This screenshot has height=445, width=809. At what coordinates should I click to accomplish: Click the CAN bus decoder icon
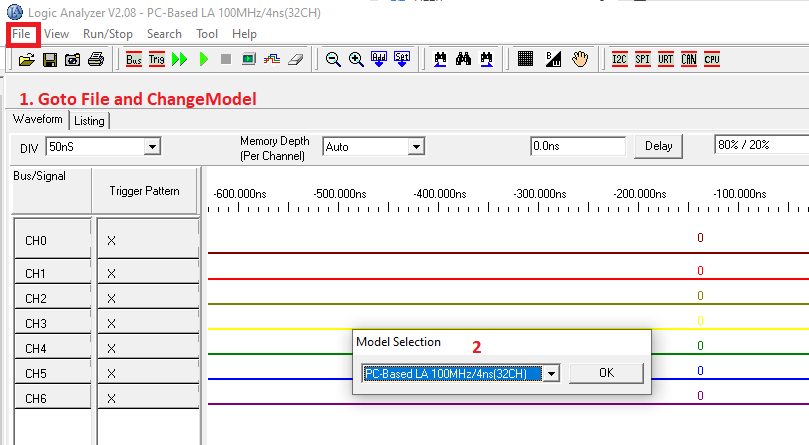tap(688, 60)
